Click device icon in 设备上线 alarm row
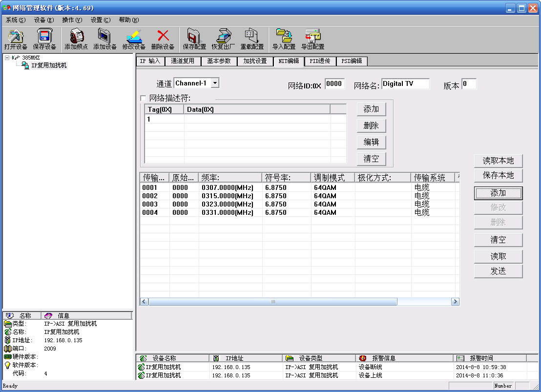 click(x=141, y=375)
